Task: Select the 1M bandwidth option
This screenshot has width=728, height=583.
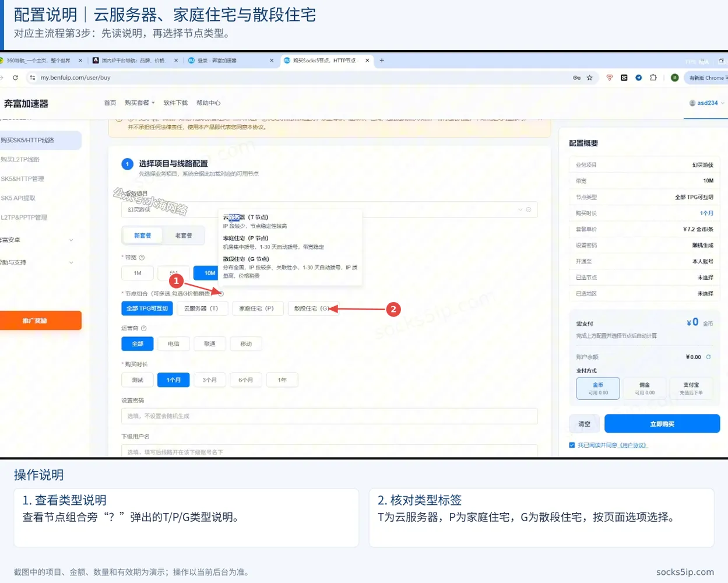Action: click(x=138, y=273)
